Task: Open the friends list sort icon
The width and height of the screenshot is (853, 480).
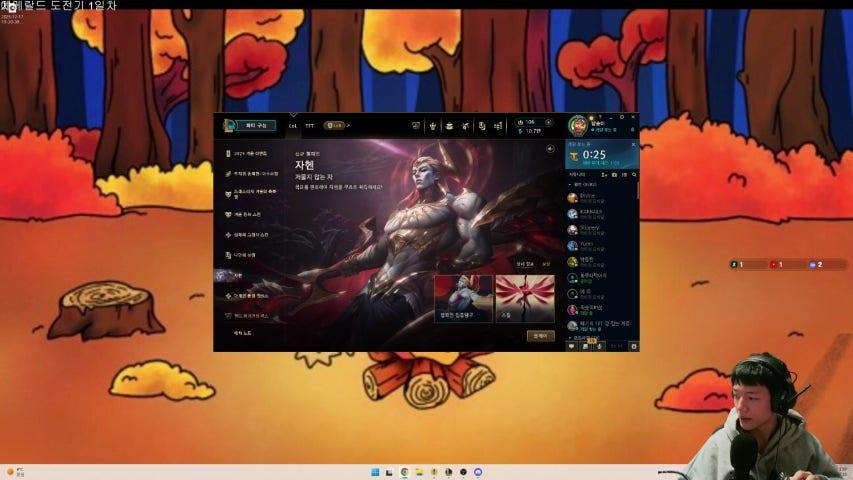Action: click(625, 175)
